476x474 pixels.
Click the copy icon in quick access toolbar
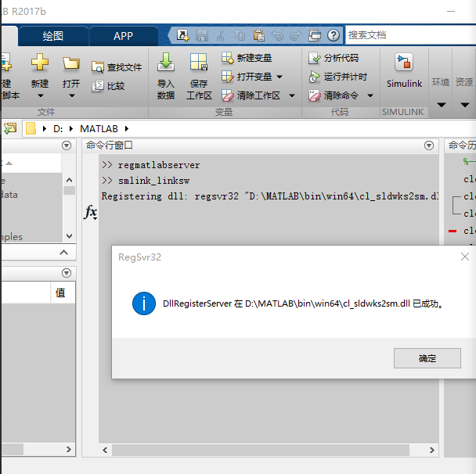point(240,35)
